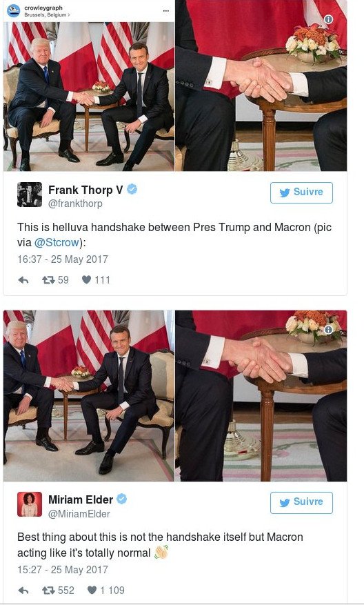View the top-left Trump and Macron photo
Viewport: 364px width, 605px height.
click(x=89, y=97)
